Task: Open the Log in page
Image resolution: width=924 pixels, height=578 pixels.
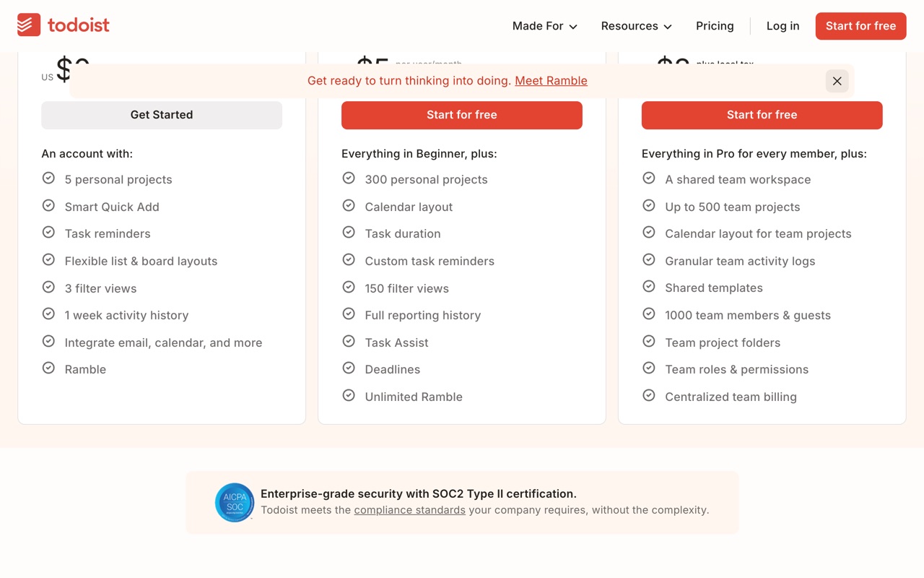Action: pos(783,26)
